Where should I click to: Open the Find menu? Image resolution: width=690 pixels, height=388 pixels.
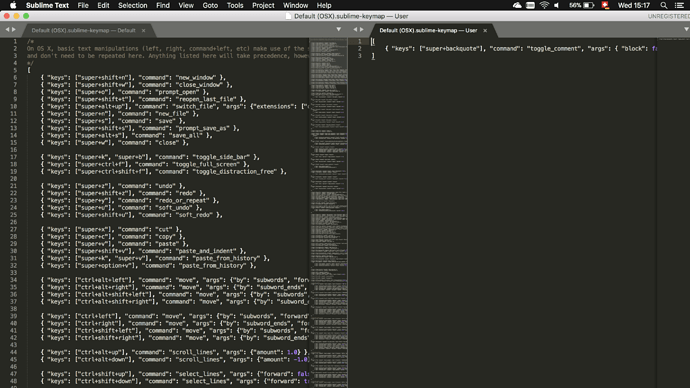[x=163, y=5]
